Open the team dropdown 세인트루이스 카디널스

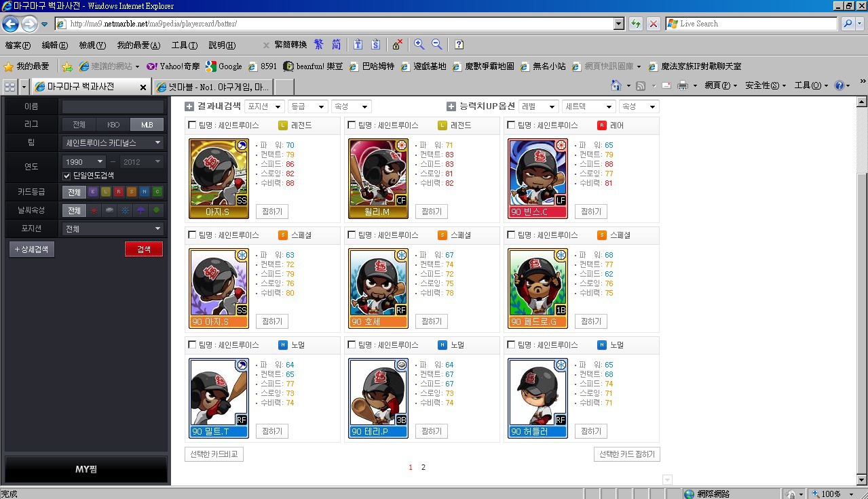point(113,143)
